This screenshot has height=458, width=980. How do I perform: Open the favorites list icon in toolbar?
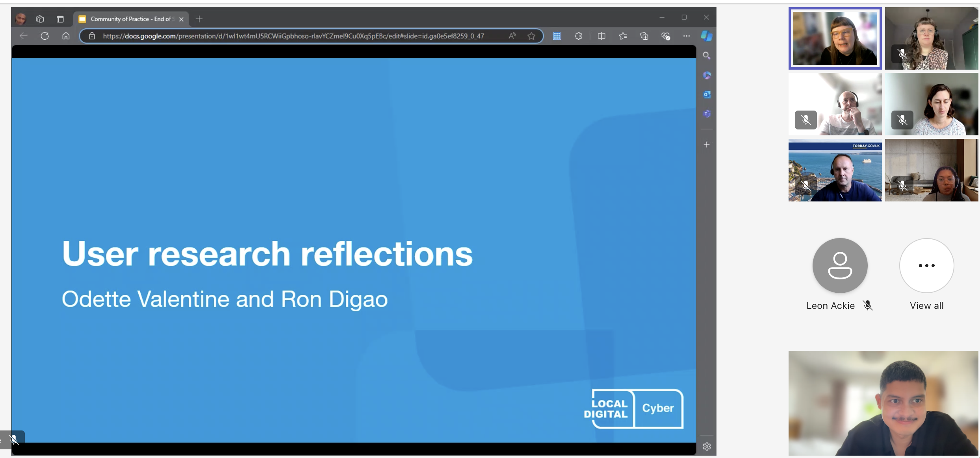point(623,36)
